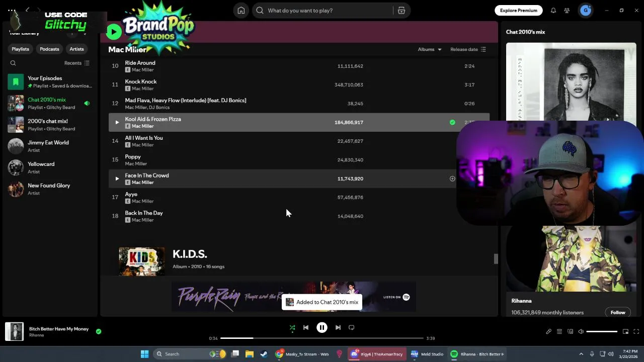Image resolution: width=644 pixels, height=362 pixels.
Task: Select the Podcasts filter chip
Action: [x=49, y=49]
